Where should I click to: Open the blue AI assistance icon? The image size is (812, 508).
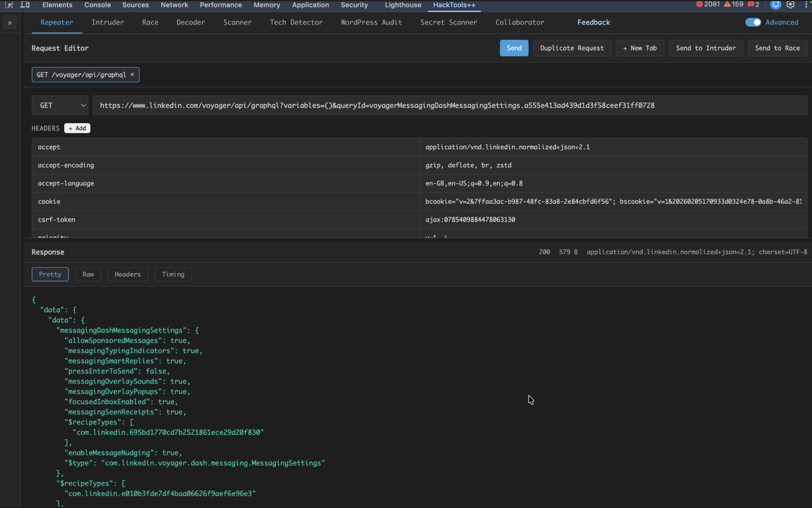click(775, 4)
